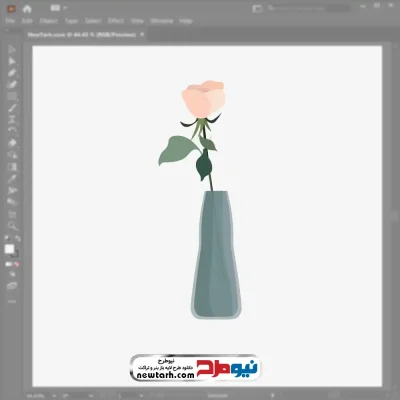Set fill to None via red-slash icon
The image size is (400, 400).
click(x=16, y=264)
